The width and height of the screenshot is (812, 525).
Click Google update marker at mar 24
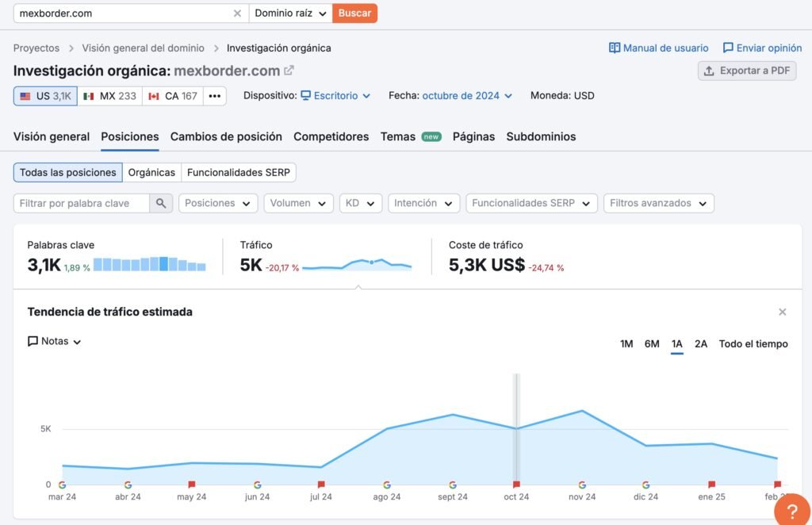pyautogui.click(x=62, y=485)
